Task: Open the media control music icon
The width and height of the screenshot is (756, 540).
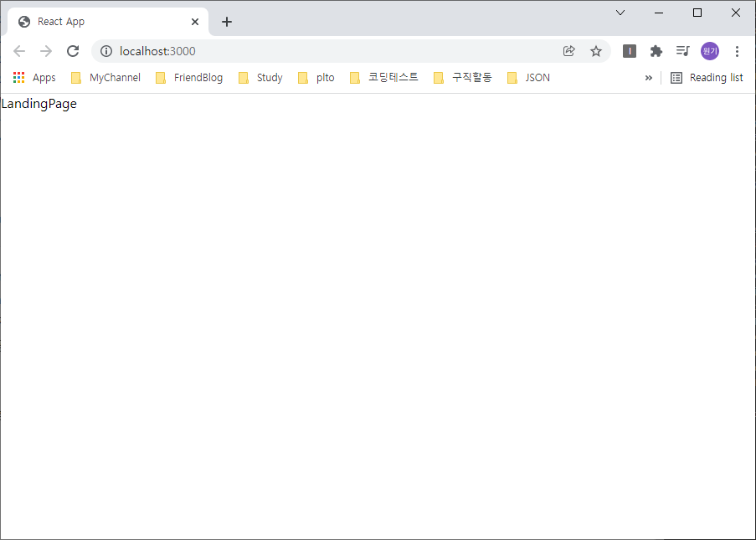Action: point(682,51)
